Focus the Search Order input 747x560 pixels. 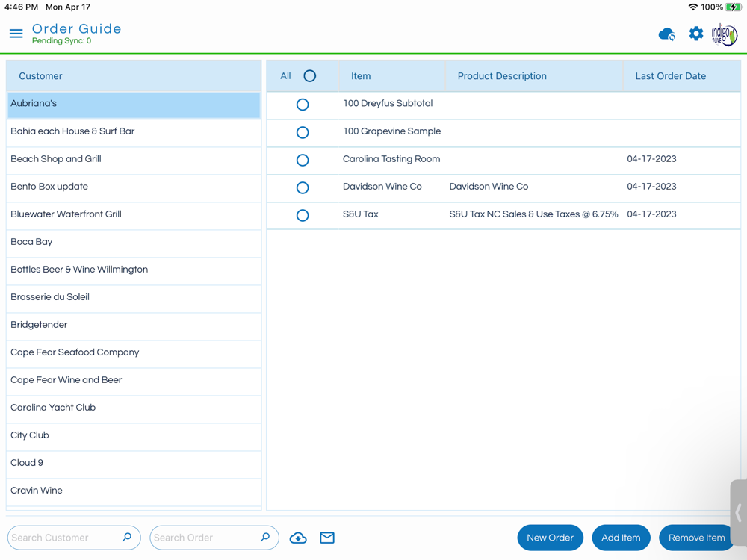pos(214,538)
